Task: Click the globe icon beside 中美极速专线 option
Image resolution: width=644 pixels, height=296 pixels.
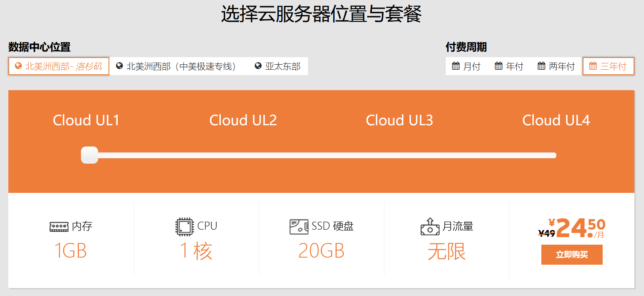Action: click(x=119, y=66)
